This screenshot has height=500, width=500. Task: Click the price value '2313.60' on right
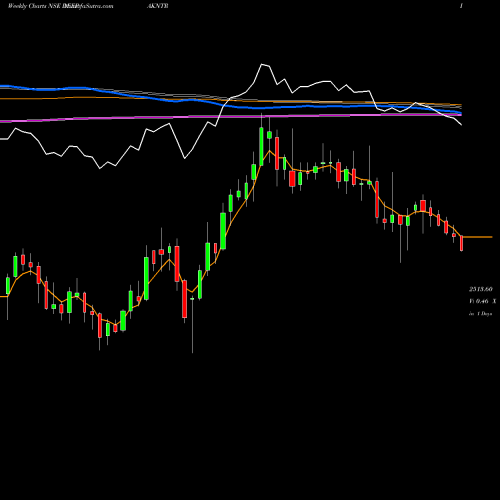[x=480, y=289]
